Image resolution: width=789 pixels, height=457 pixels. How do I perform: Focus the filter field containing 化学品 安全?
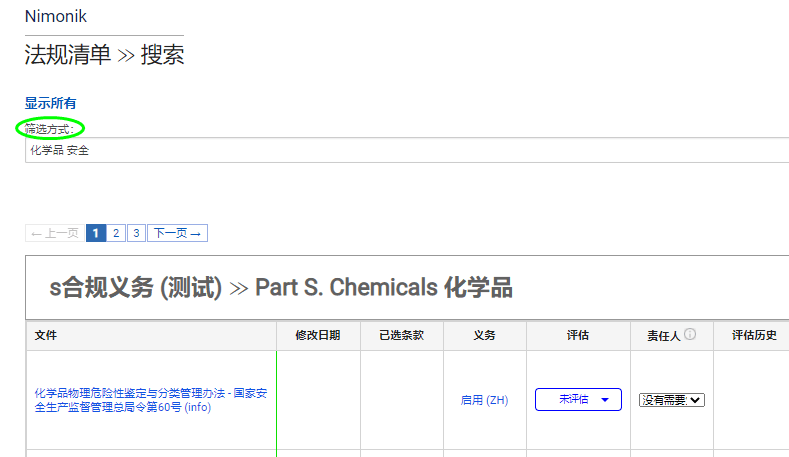(405, 150)
